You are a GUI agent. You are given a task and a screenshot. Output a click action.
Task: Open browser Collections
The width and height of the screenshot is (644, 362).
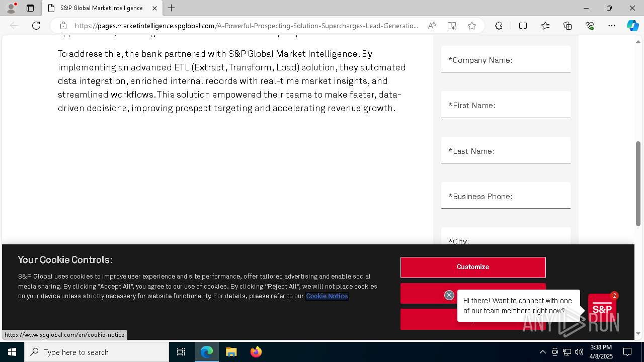(x=568, y=26)
